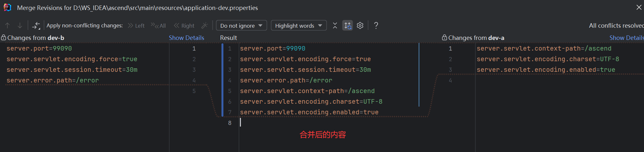Click the IntelliJ IDEA logo icon
Screen dimensions: 644x152
click(x=7, y=7)
